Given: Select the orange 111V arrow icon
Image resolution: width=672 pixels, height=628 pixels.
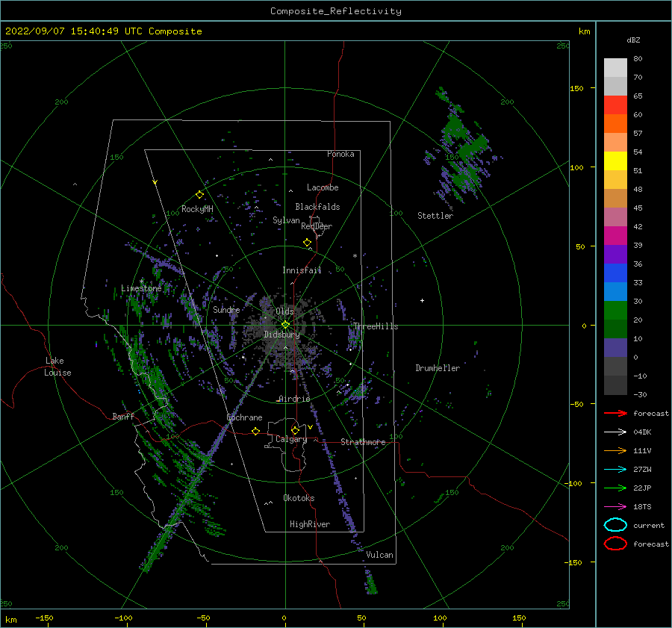Looking at the screenshot, I should 615,450.
